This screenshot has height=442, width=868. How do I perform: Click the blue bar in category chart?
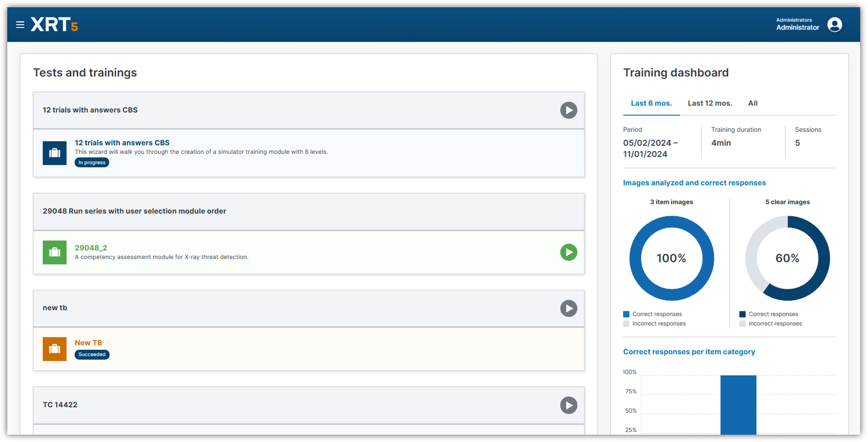738,404
